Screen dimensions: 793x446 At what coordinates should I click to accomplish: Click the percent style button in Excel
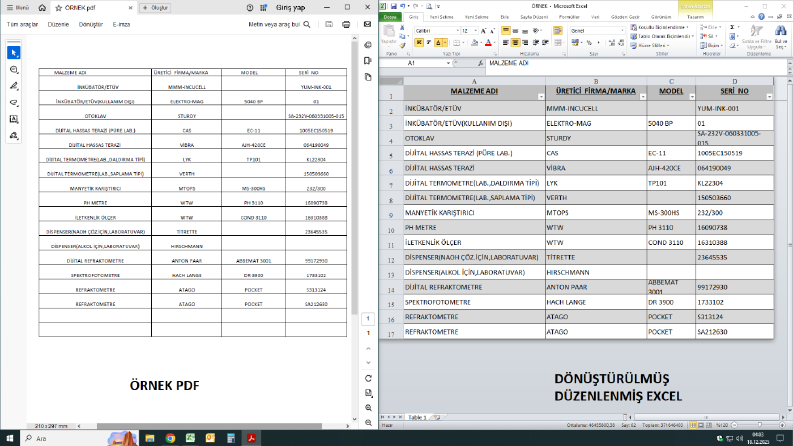(x=589, y=43)
